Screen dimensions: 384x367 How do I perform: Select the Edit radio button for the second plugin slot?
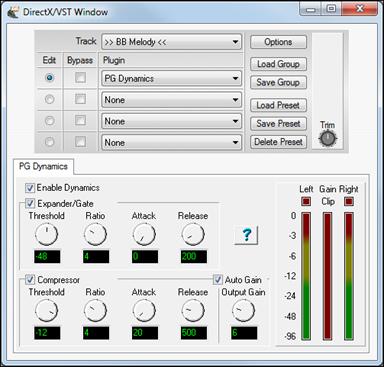click(x=50, y=99)
